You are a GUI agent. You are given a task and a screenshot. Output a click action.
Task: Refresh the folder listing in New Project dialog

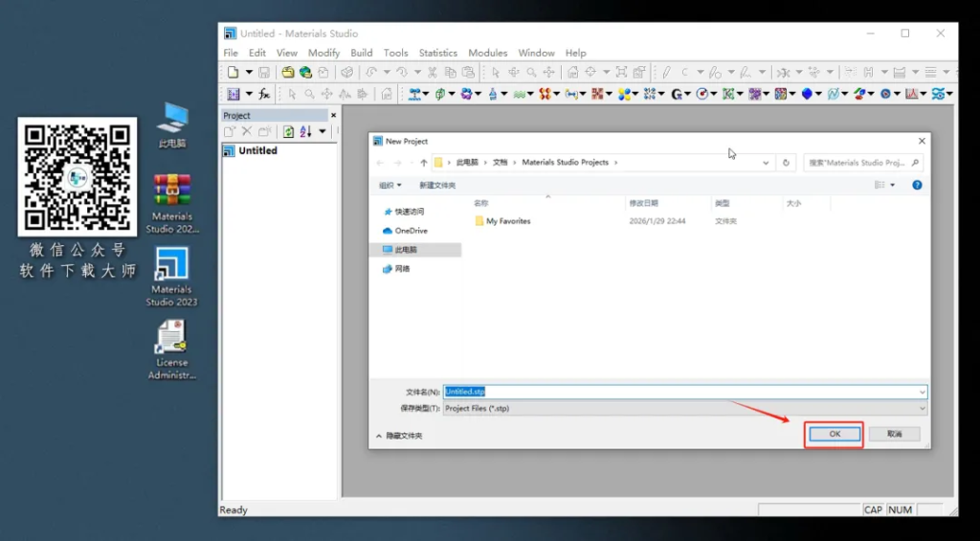click(786, 163)
